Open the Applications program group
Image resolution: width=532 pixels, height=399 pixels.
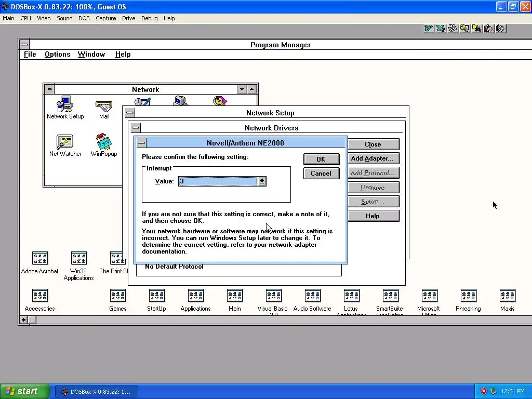(195, 300)
